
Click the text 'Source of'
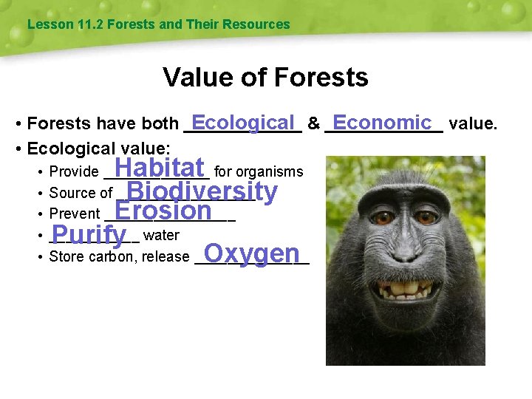coord(81,193)
